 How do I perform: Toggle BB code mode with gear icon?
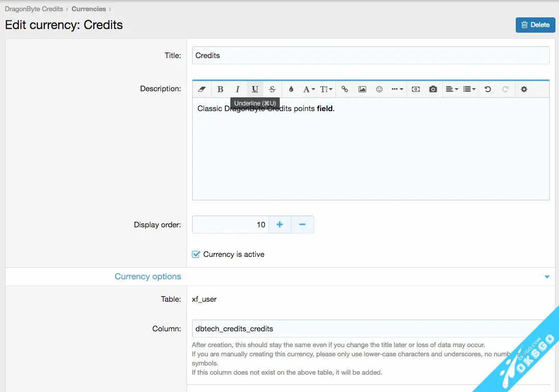(x=524, y=89)
